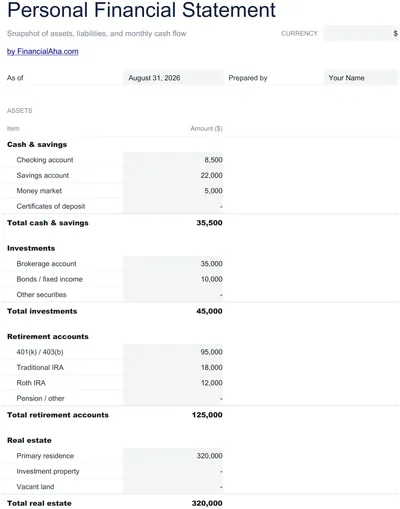Select the 401(k) / 403(b) amount cell

click(173, 352)
